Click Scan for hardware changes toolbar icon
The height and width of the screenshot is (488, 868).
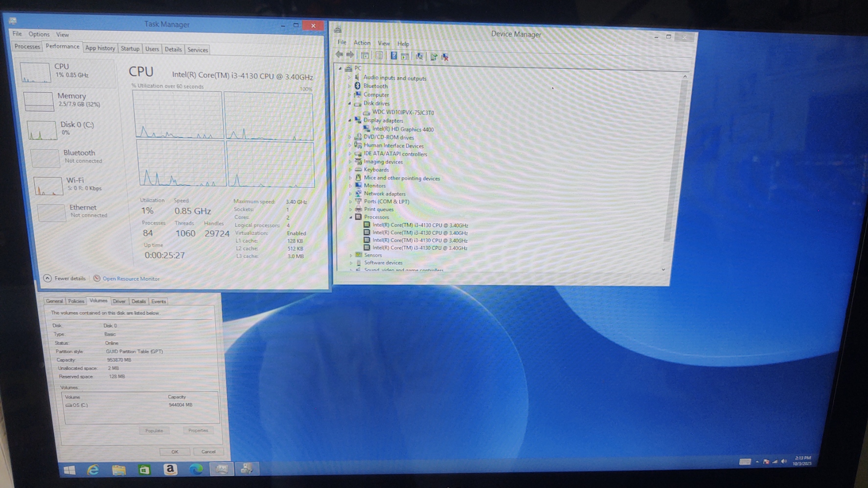[419, 56]
